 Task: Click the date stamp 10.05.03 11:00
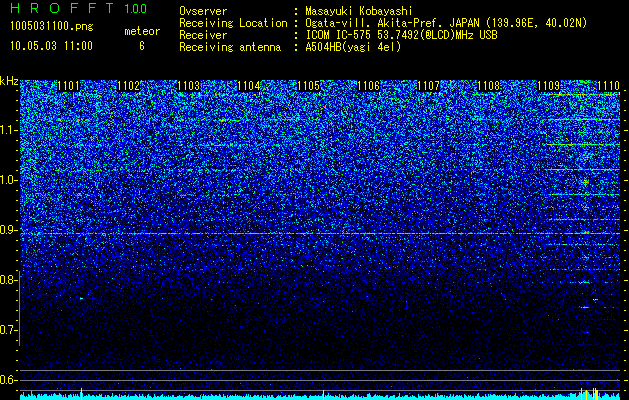click(x=51, y=45)
